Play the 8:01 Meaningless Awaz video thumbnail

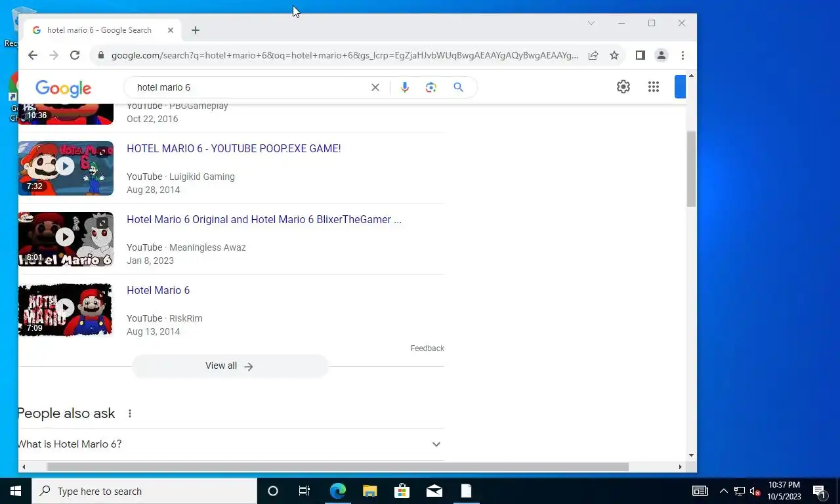(x=66, y=239)
